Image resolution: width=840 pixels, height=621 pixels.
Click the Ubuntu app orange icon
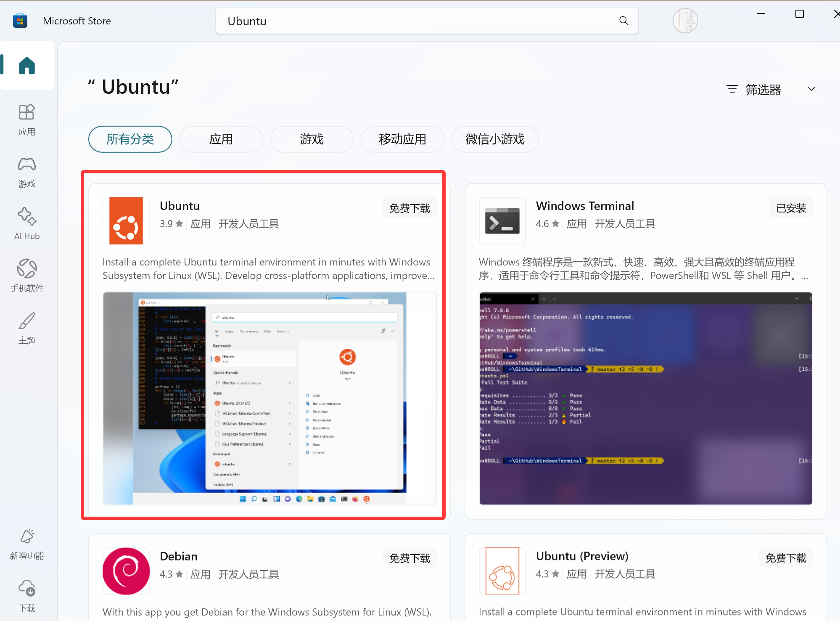126,221
